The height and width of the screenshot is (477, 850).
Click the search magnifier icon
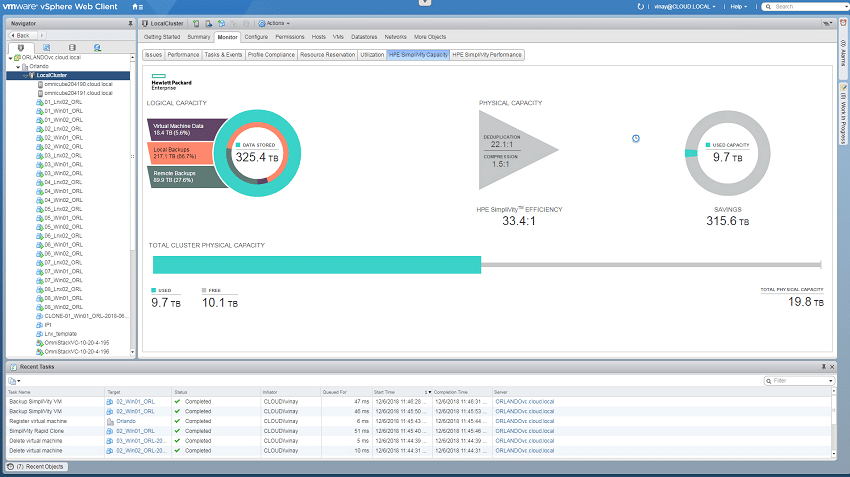pos(768,7)
